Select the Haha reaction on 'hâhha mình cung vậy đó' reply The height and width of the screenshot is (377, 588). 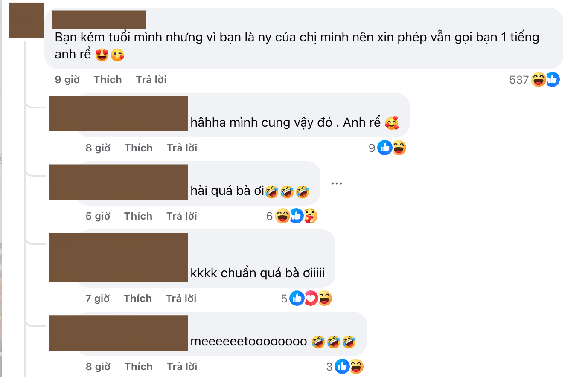tap(399, 148)
